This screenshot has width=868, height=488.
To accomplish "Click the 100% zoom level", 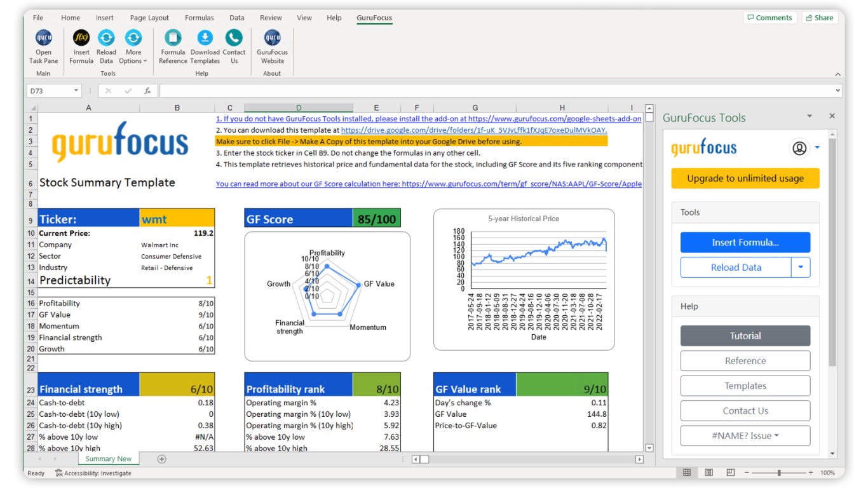I will [827, 473].
